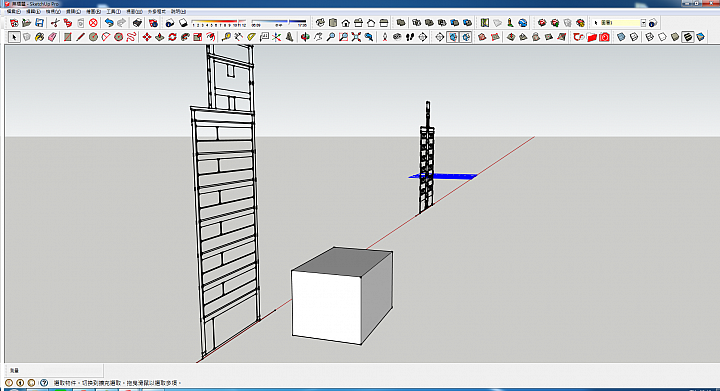The image size is (720, 391).
Task: Switch to Monochrome face style
Action: tap(700, 37)
